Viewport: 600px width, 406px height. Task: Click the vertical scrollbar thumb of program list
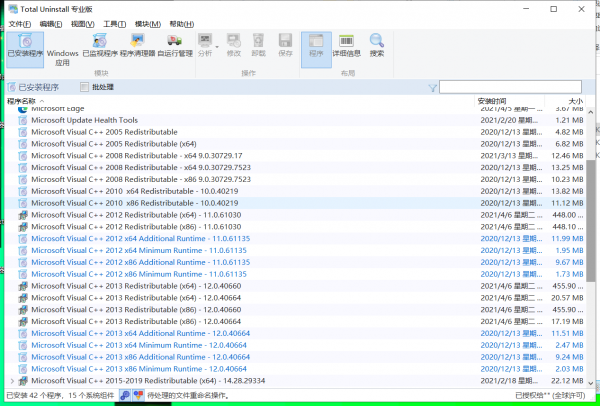pyautogui.click(x=590, y=221)
